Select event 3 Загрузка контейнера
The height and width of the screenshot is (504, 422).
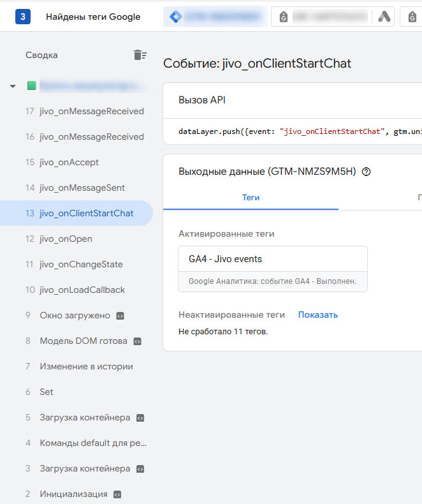coord(76,468)
